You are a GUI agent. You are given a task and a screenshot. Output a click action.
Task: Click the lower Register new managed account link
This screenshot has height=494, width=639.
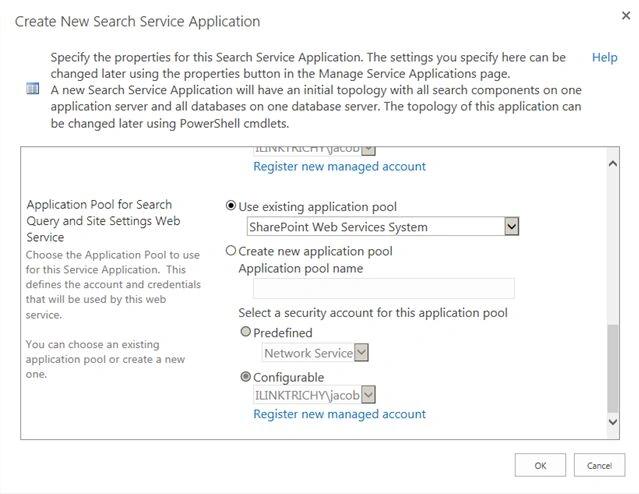(339, 414)
